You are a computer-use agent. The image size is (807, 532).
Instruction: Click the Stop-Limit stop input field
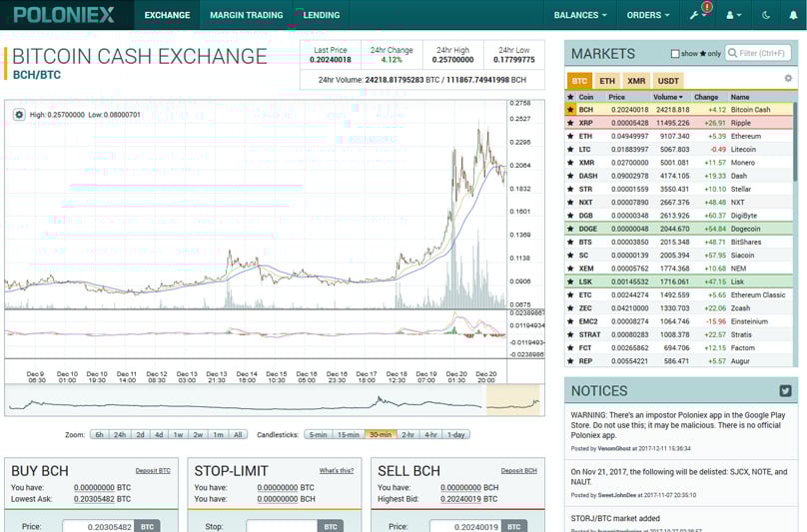point(282,526)
